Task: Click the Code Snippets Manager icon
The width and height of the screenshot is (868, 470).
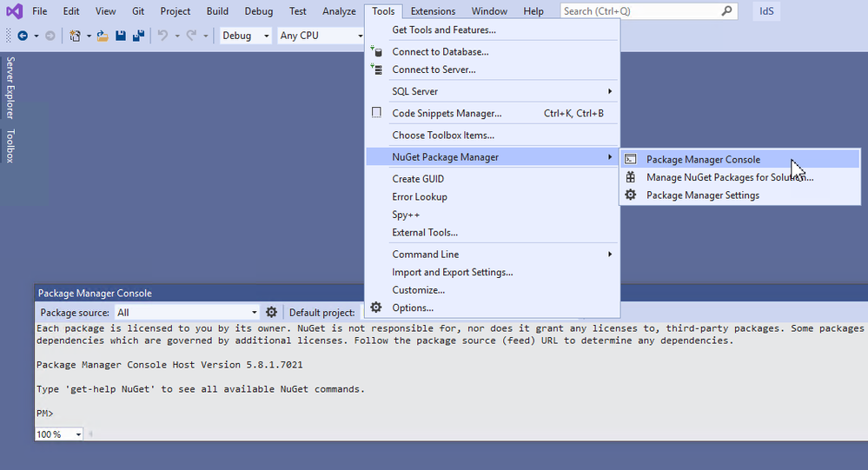Action: (x=376, y=113)
